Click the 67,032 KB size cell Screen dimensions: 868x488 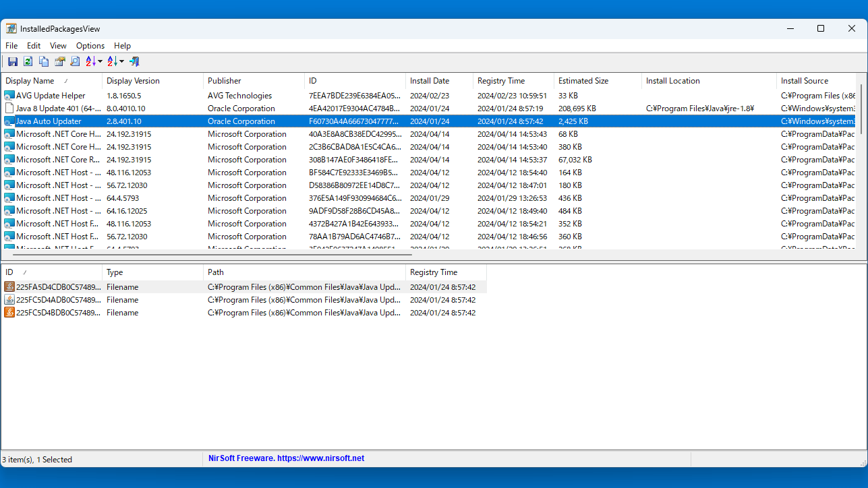click(x=575, y=160)
